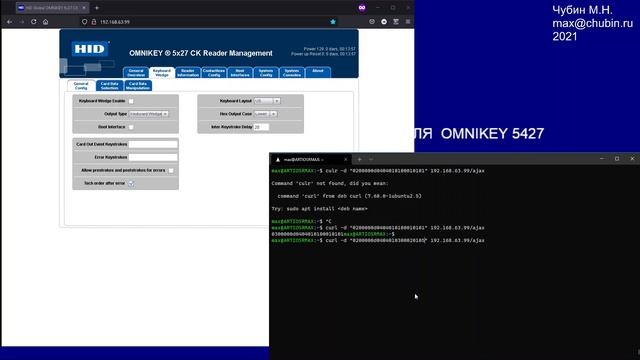Close the terminal tab
Viewport: 640px width, 360px height.
click(345, 159)
